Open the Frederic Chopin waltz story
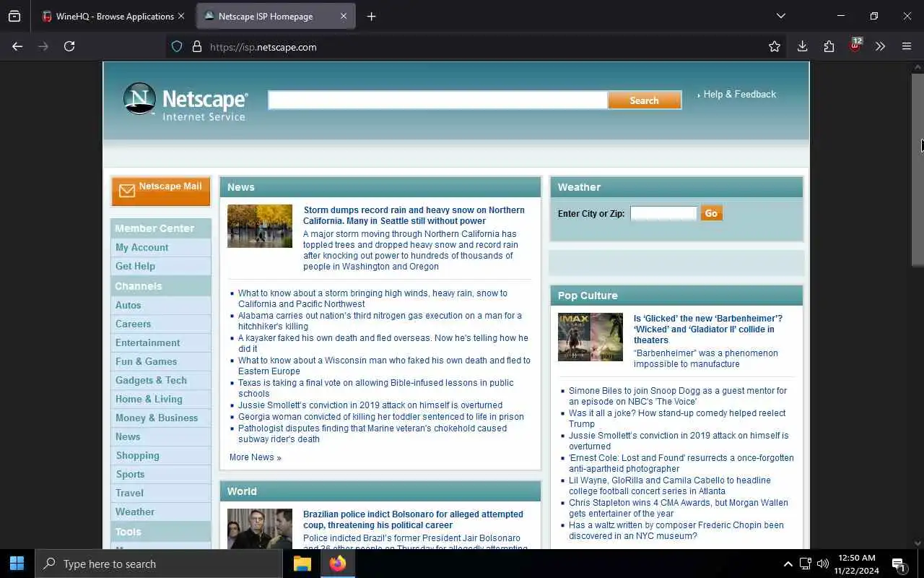This screenshot has height=578, width=924. pos(676,530)
